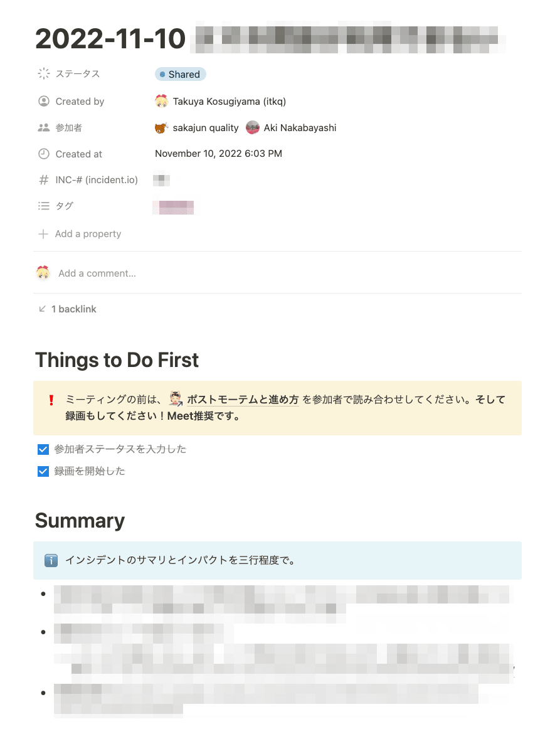Click the Created at clock icon
The height and width of the screenshot is (734, 560).
click(x=43, y=154)
